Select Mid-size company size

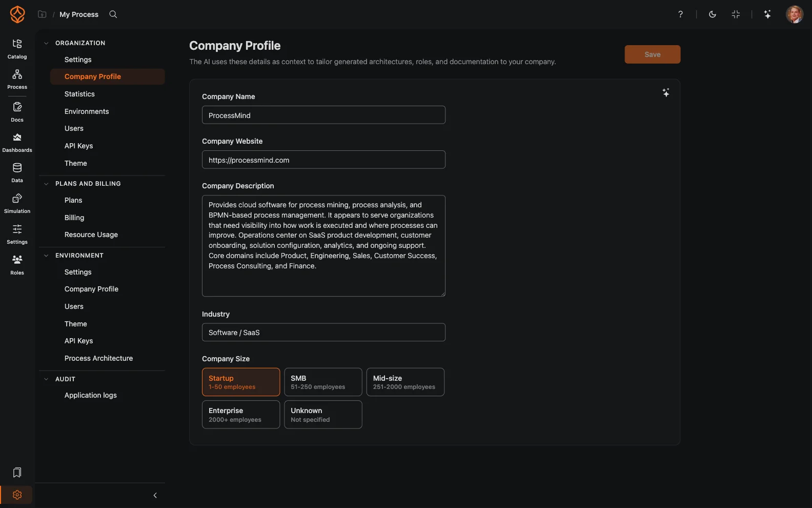(x=405, y=382)
